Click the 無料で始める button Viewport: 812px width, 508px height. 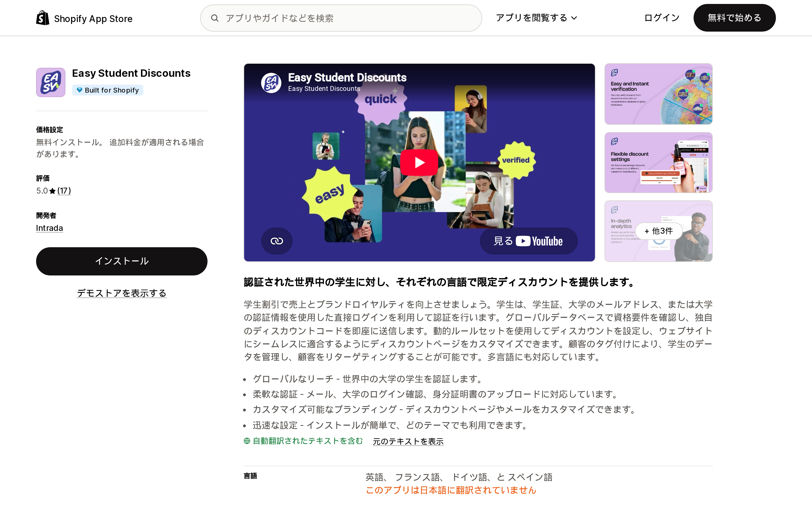coord(734,18)
